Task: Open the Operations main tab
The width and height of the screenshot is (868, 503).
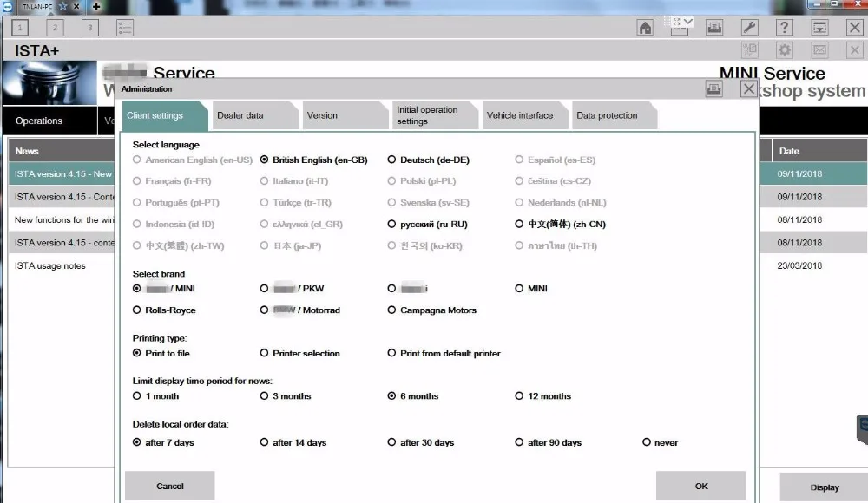Action: tap(49, 121)
